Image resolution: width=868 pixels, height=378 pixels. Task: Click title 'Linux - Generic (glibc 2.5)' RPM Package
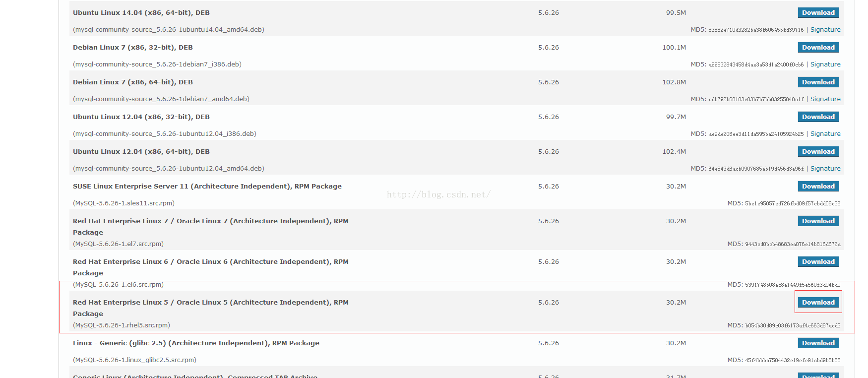[x=196, y=343]
